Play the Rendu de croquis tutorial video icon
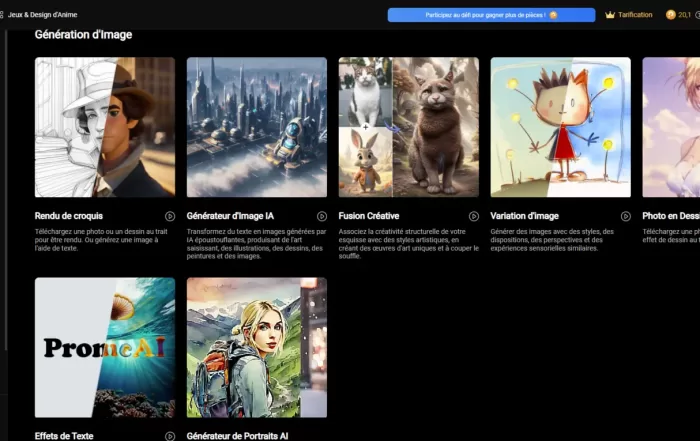Screen dimensions: 700x441 coord(170,216)
